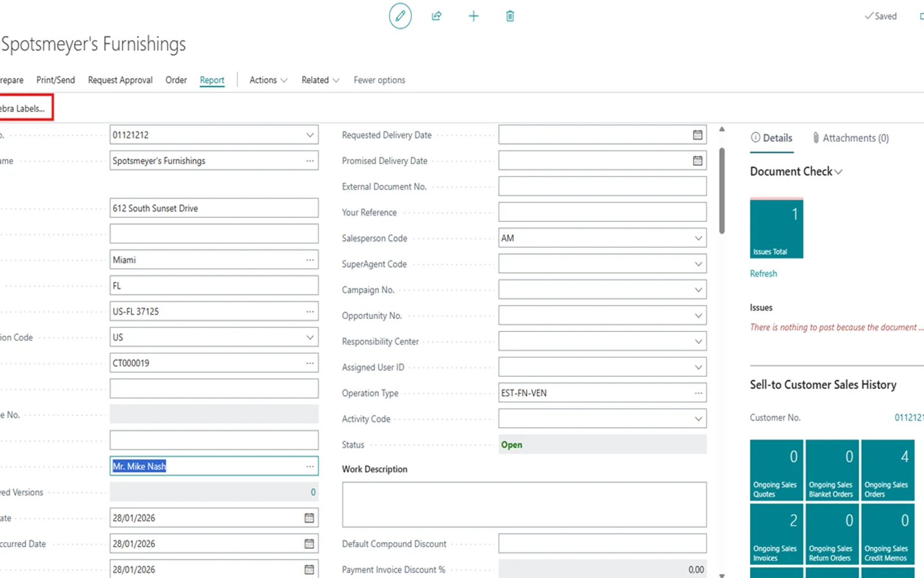Image resolution: width=924 pixels, height=578 pixels.
Task: Open the Order menu
Action: (x=176, y=80)
